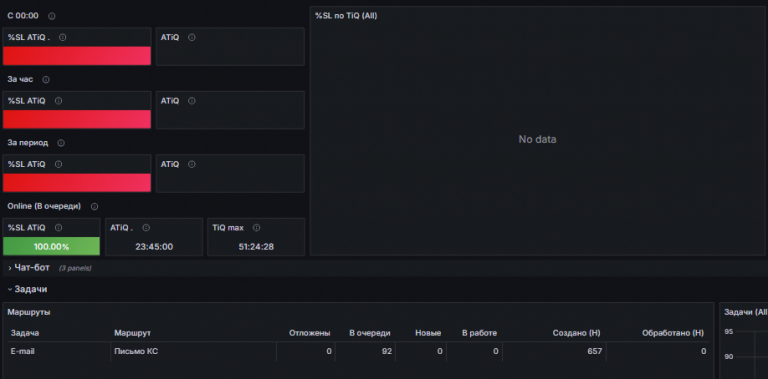Click the green 100.00% gauge bar
768x379 pixels.
51,246
